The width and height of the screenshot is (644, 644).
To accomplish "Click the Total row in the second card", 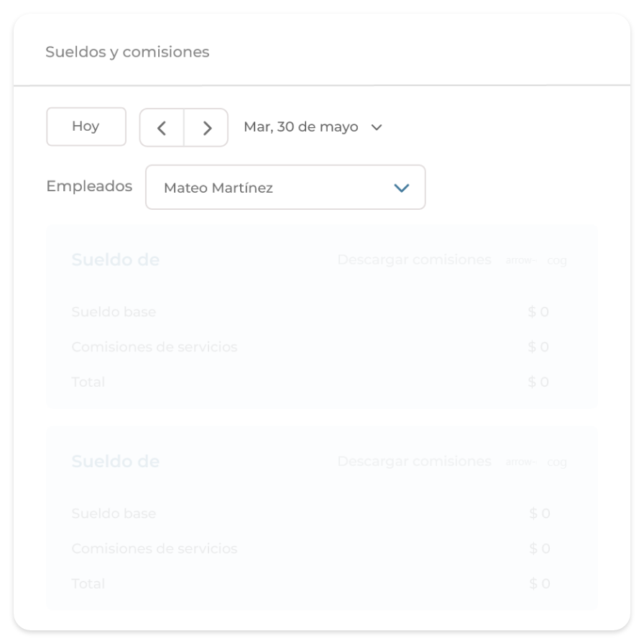I will (x=88, y=584).
